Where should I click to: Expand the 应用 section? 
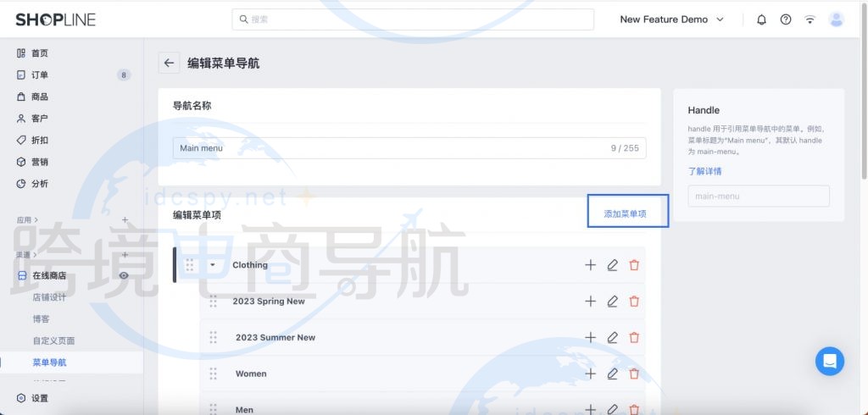coord(27,219)
